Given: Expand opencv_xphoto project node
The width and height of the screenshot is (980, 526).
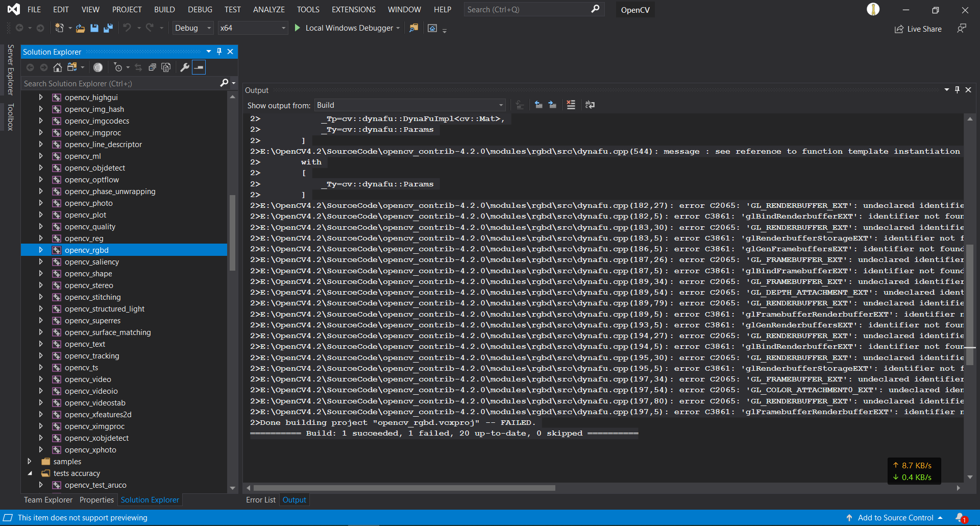Looking at the screenshot, I should click(41, 450).
